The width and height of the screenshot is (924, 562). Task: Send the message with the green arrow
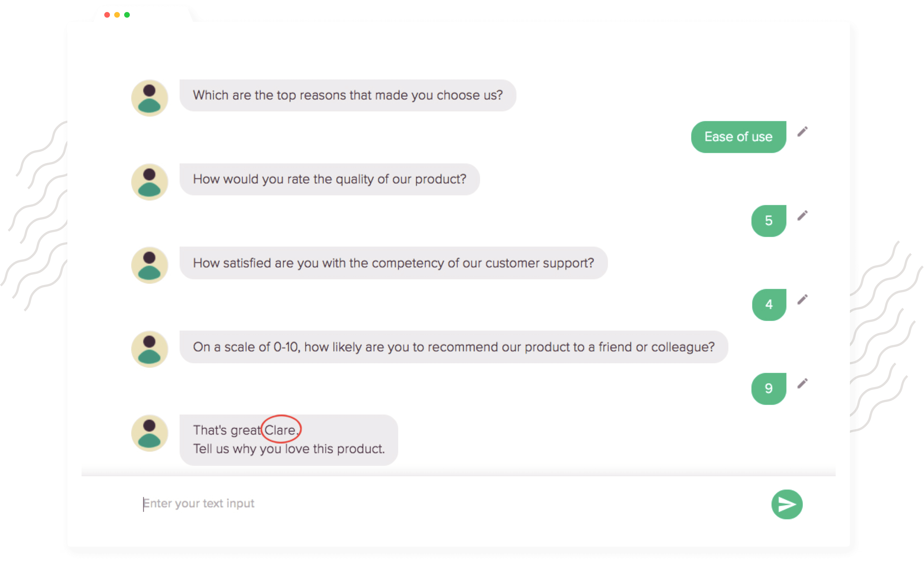[x=787, y=504]
